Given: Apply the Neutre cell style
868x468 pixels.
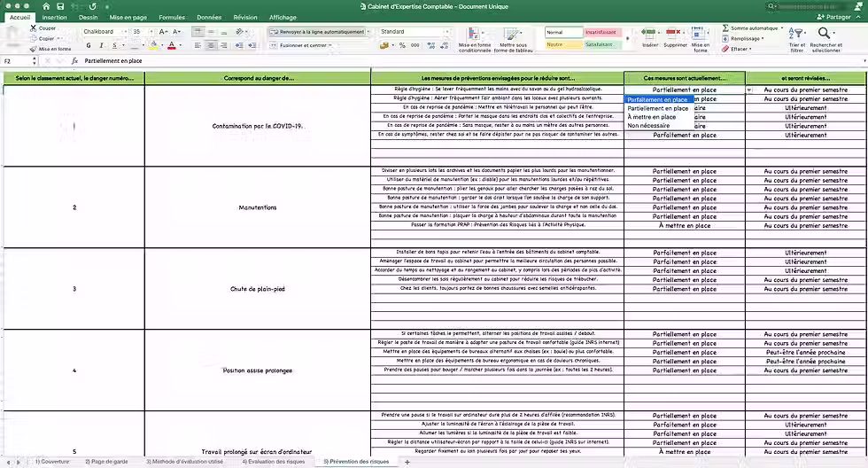Looking at the screenshot, I should [x=563, y=44].
